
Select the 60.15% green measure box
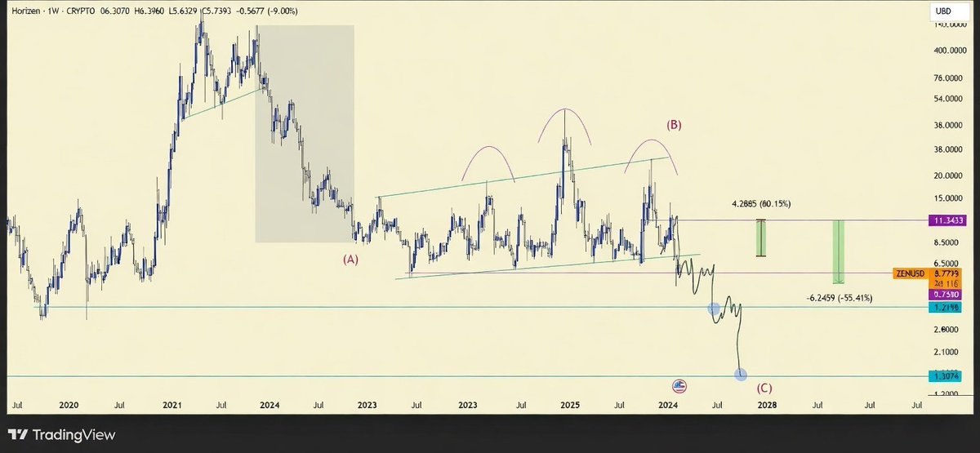(760, 238)
